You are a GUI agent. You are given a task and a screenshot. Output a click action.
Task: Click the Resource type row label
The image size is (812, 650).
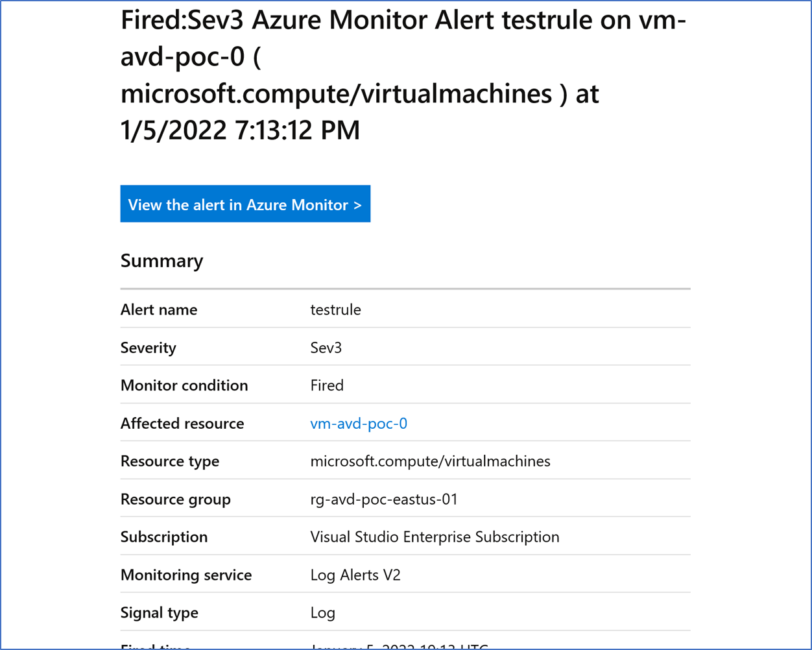tap(170, 461)
